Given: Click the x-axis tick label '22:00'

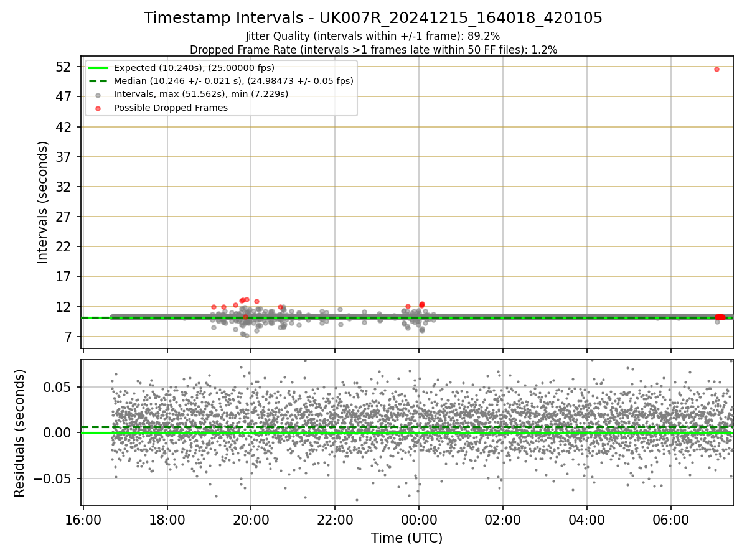Looking at the screenshot, I should [335, 520].
